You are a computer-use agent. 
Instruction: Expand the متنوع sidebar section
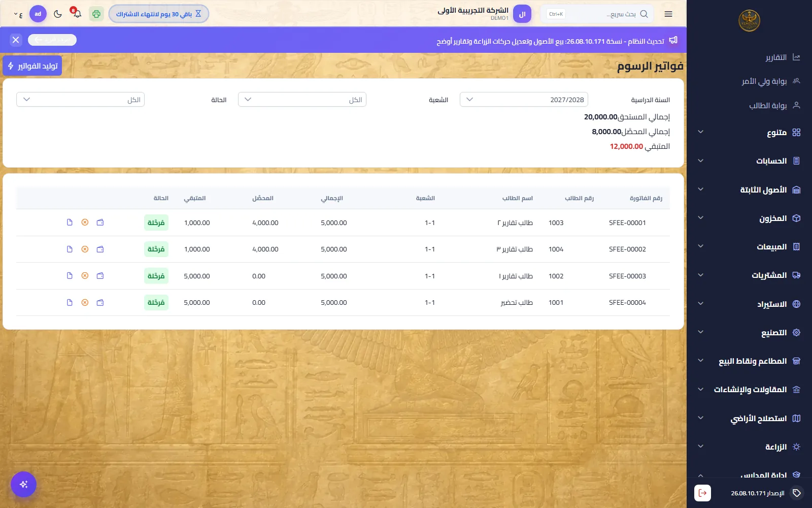[x=749, y=132]
